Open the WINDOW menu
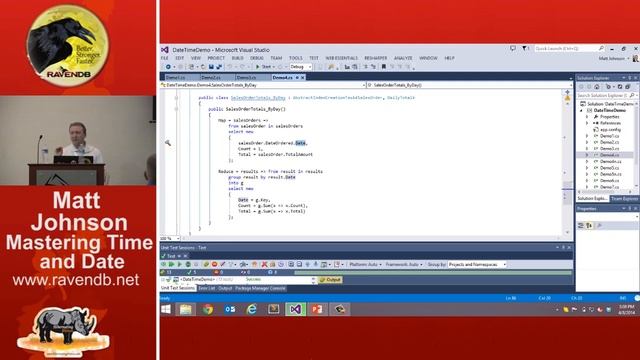Image resolution: width=640 pixels, height=360 pixels. pos(428,58)
